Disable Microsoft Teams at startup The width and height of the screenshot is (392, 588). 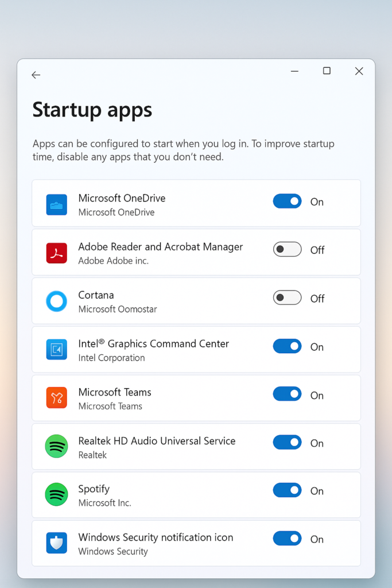287,394
